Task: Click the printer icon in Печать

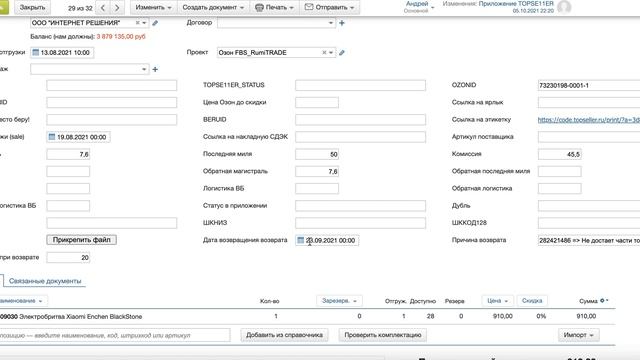Action: pos(259,7)
